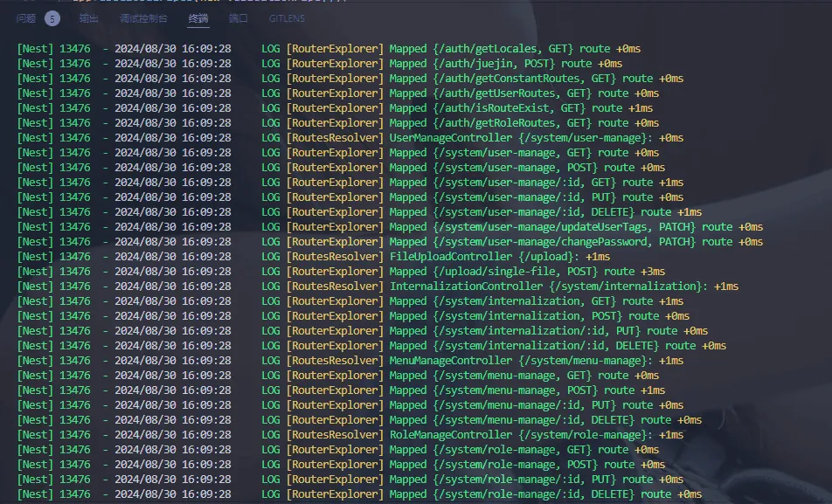Click the /system/user-manage/:id DELETE route line
The height and width of the screenshot is (504, 832).
(x=360, y=212)
